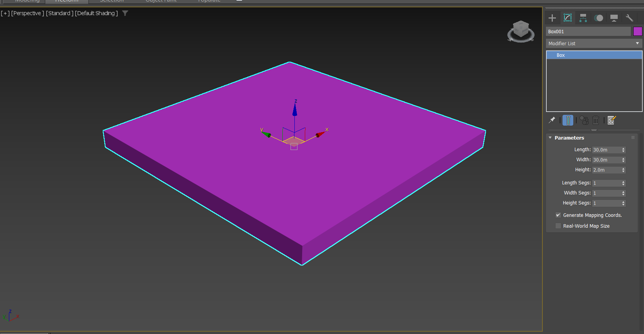The image size is (644, 334).
Task: Open the Modify command panel tab
Action: [x=568, y=18]
